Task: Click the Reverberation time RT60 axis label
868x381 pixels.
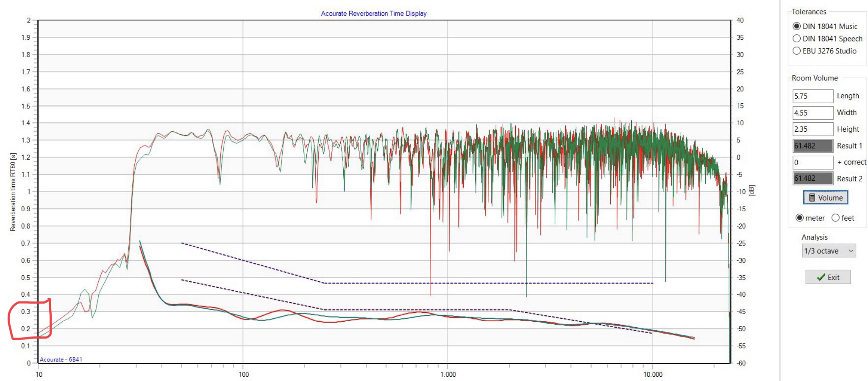Action: pyautogui.click(x=13, y=192)
